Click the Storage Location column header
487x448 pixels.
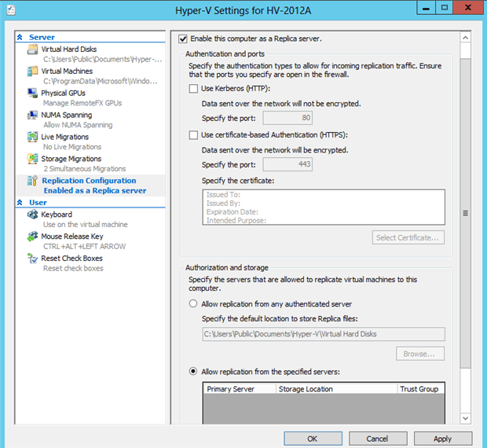(x=336, y=389)
